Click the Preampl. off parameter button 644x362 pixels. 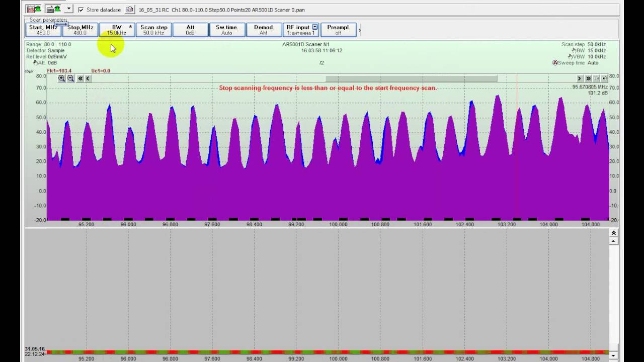(338, 30)
